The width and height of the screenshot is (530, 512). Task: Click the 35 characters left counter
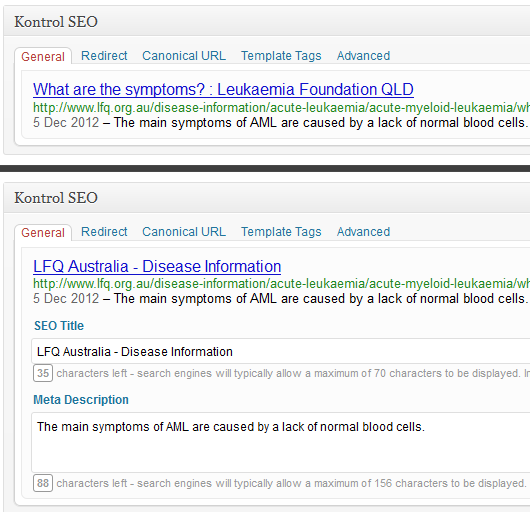pos(43,373)
